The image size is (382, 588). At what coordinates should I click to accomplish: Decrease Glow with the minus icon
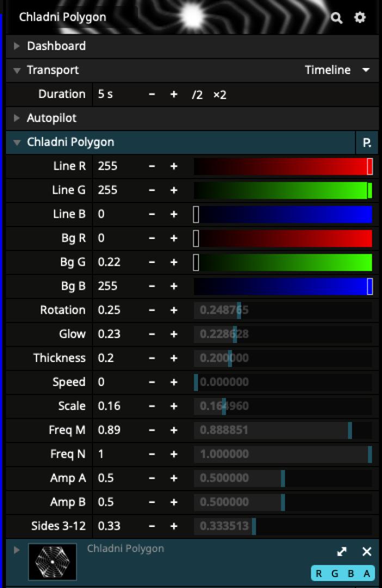152,334
